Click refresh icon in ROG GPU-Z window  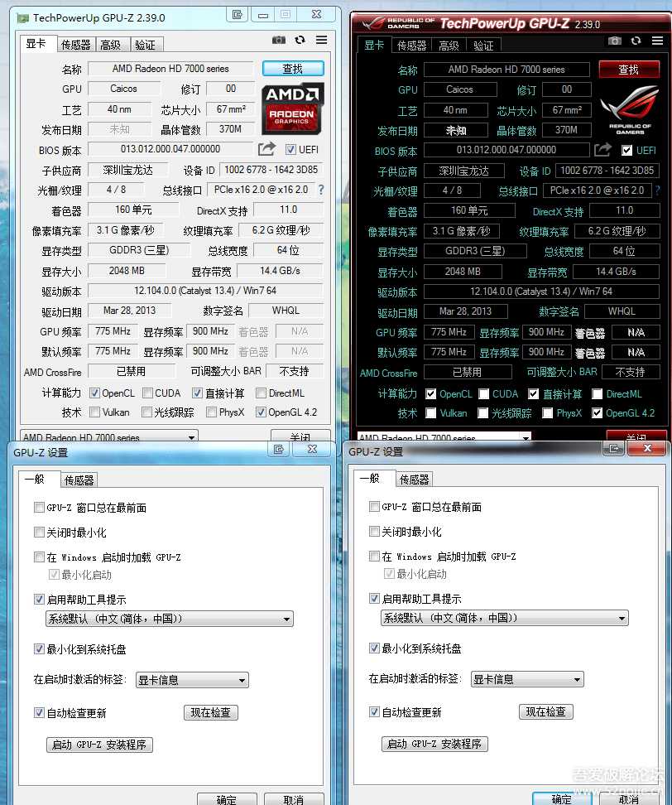point(636,41)
